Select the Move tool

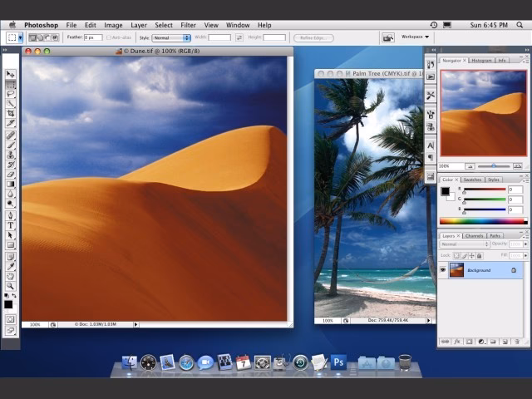pyautogui.click(x=11, y=75)
